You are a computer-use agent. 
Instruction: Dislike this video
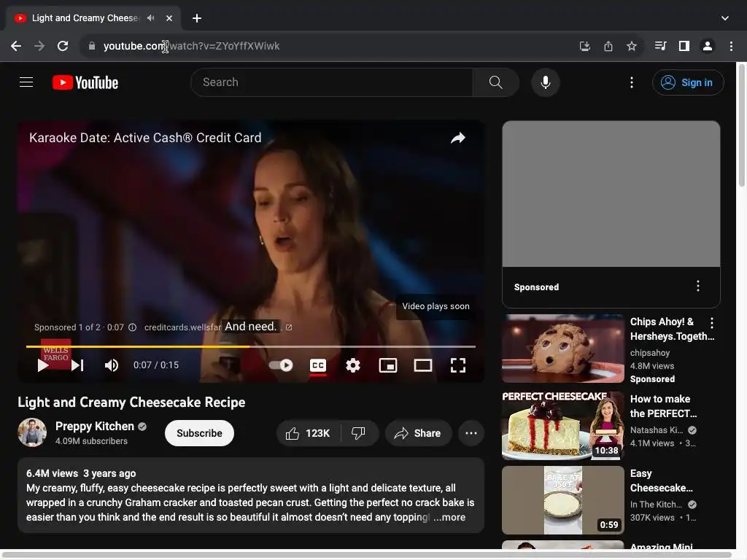(x=360, y=433)
